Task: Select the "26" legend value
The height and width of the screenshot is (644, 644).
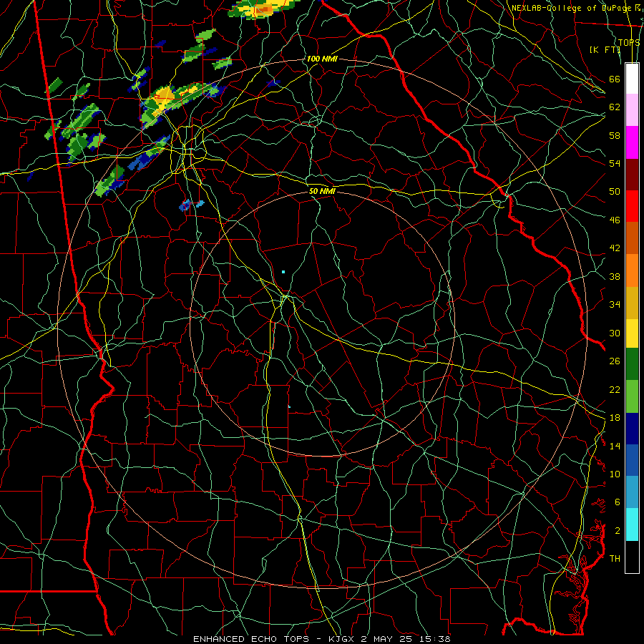Action: coord(615,361)
